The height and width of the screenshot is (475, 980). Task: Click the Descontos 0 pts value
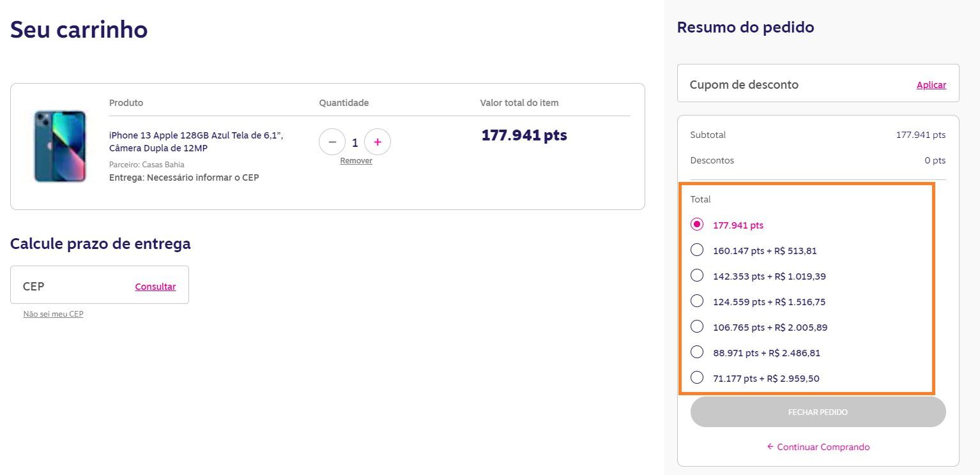935,160
